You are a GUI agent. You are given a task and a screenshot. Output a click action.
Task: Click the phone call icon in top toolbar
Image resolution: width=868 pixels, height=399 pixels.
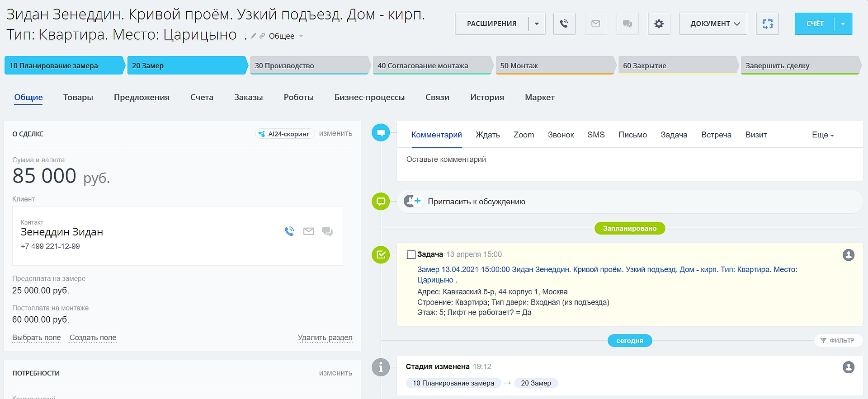coord(564,23)
